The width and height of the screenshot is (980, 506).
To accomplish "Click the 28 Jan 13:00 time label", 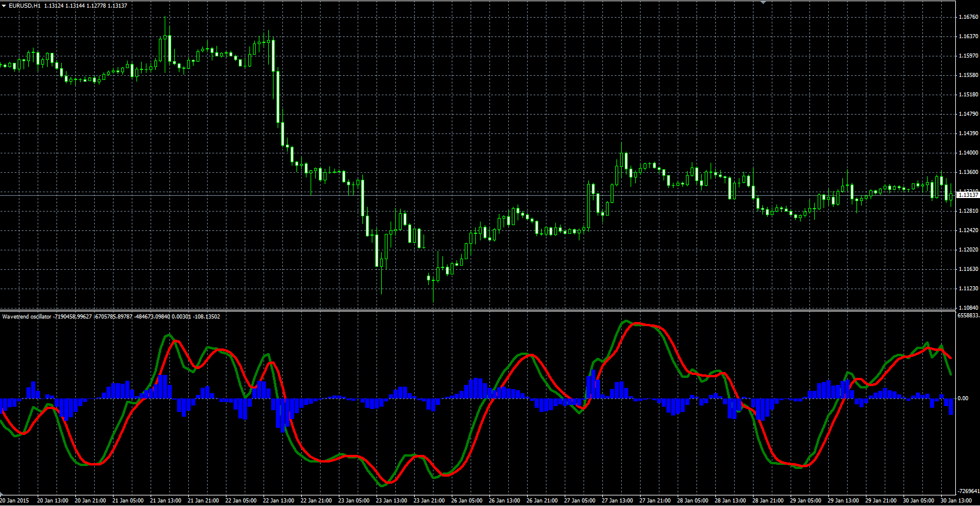I will pyautogui.click(x=730, y=501).
